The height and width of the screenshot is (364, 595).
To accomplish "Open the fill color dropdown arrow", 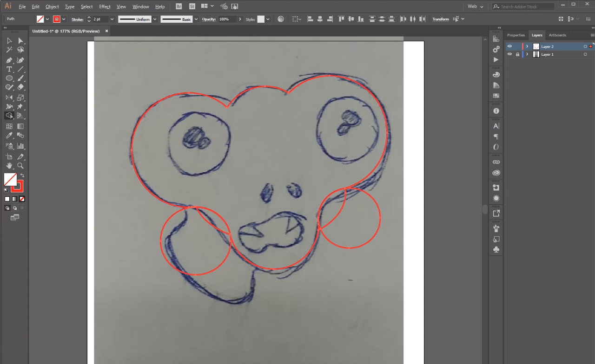I will coord(47,19).
